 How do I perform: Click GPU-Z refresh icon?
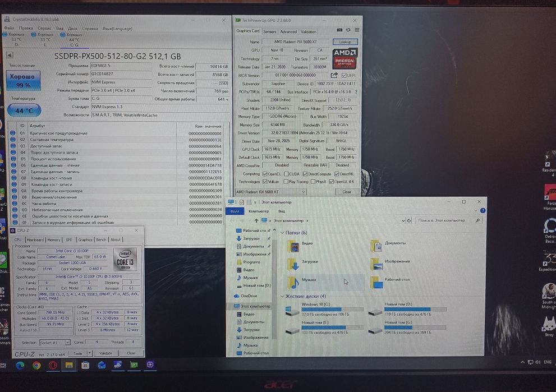348,30
